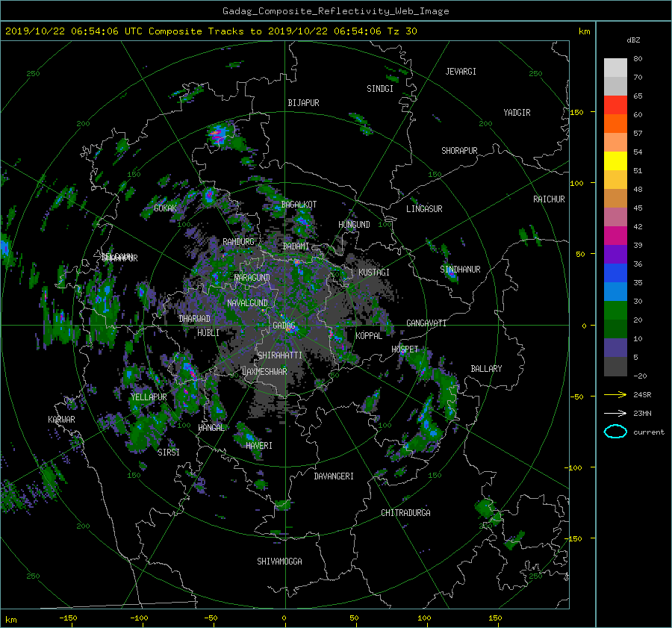Screen dimensions: 672x628
Task: Click the KOPPAL city label
Action: pyautogui.click(x=369, y=336)
